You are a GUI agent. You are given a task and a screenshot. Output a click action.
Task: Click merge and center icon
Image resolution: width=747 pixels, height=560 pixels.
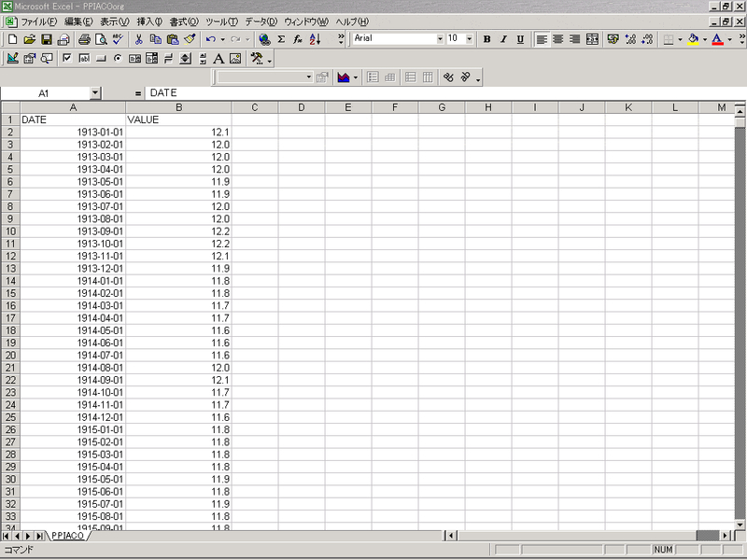pos(592,39)
